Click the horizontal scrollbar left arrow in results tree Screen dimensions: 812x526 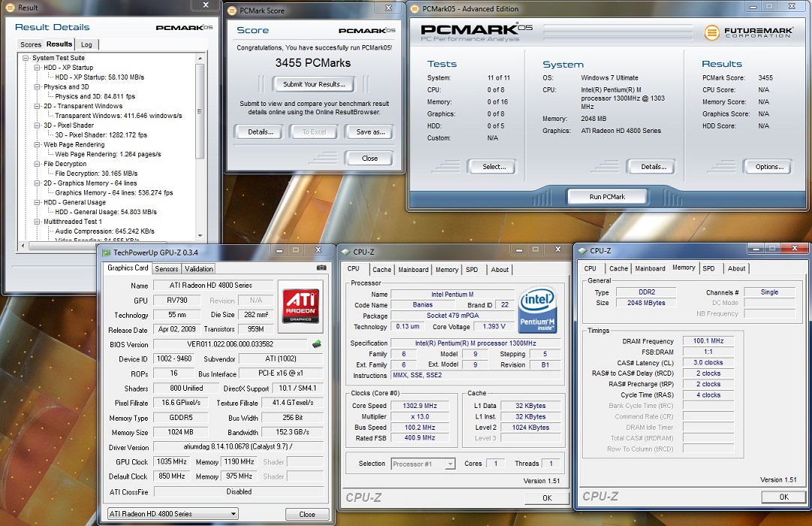pyautogui.click(x=23, y=245)
